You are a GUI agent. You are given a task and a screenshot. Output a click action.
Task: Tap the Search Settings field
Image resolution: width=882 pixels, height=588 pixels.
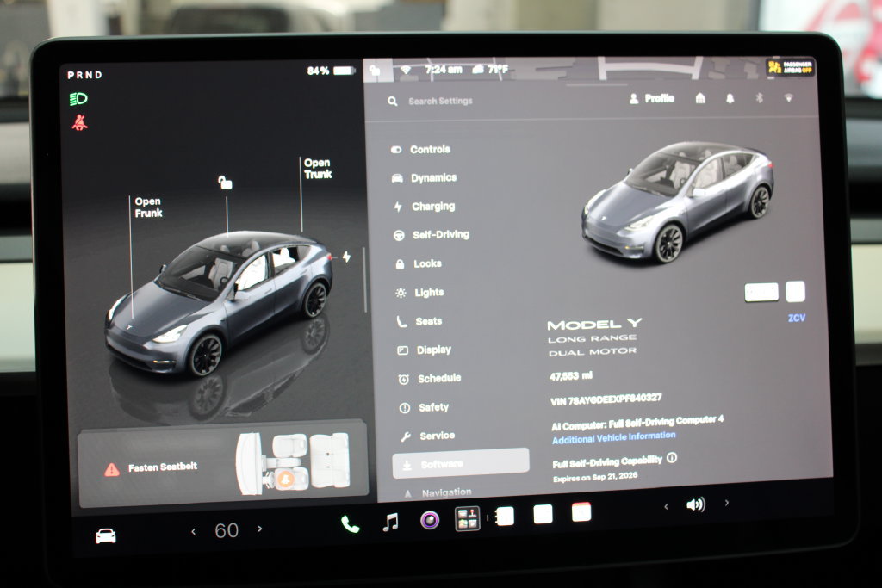tap(440, 102)
